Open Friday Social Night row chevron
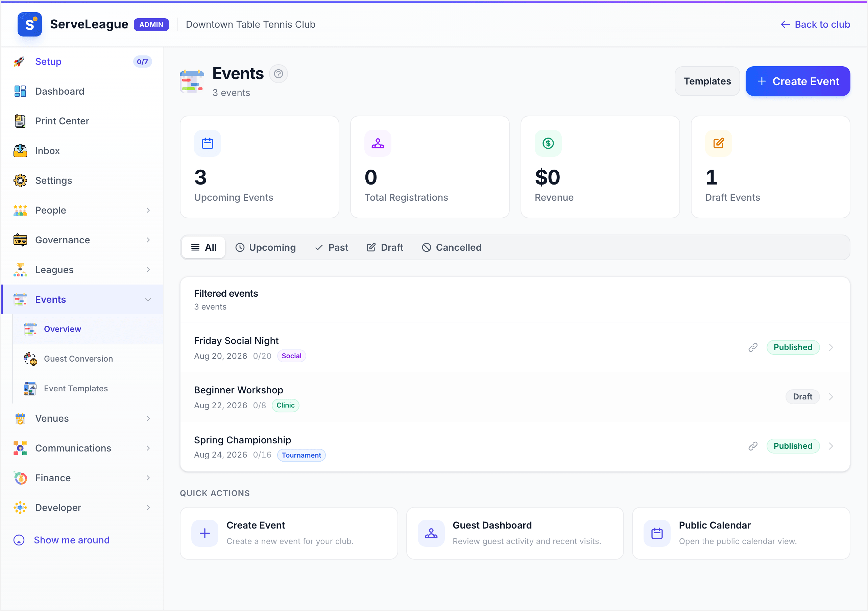Screen dimensions: 868x611 point(830,347)
